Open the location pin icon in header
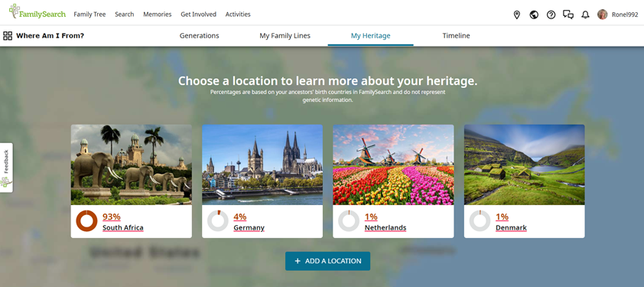Screen dimensions: 644x287 pos(517,15)
